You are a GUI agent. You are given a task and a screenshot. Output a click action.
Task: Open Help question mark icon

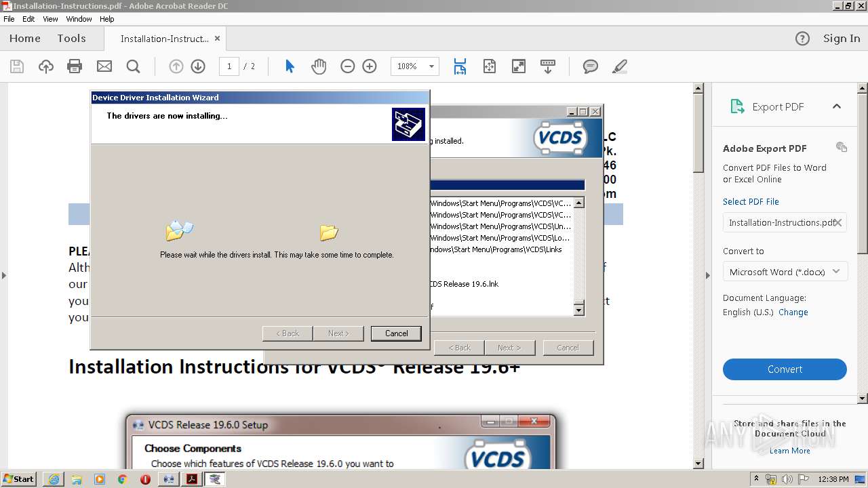pos(802,39)
